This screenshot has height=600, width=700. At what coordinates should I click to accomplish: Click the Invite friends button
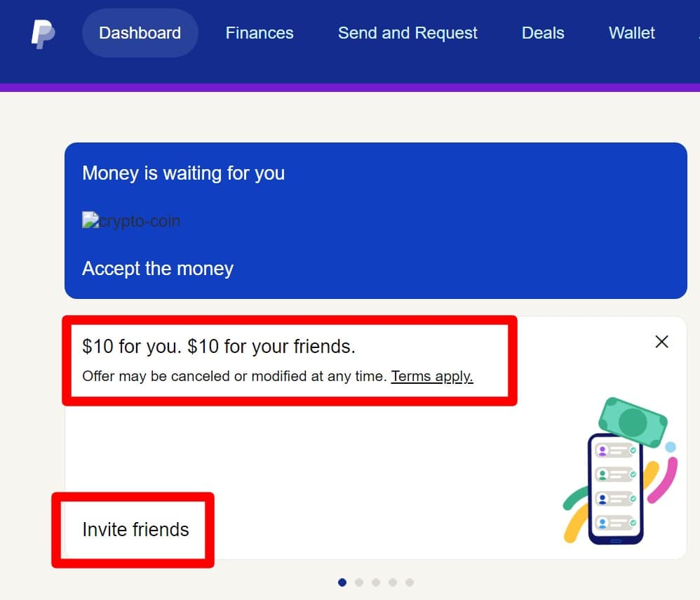(135, 529)
